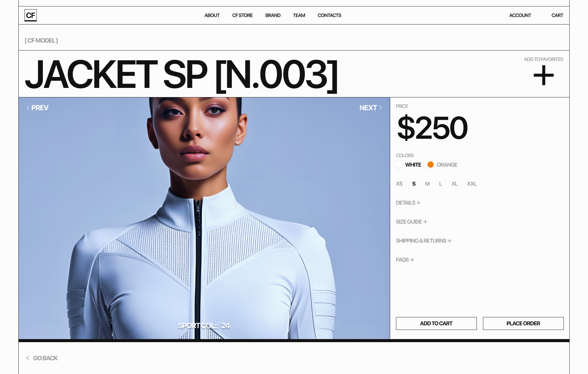Open the CART link

tap(557, 15)
